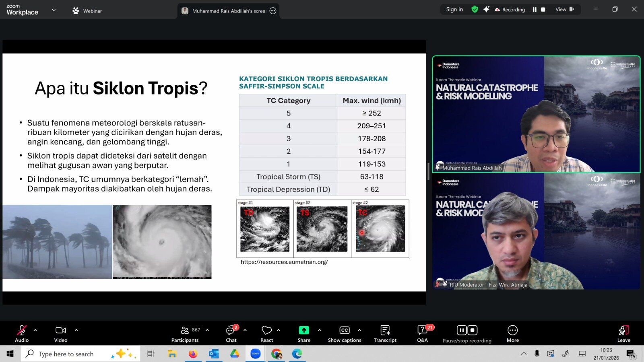The width and height of the screenshot is (644, 362).
Task: Open the View layout menu
Action: [564, 9]
